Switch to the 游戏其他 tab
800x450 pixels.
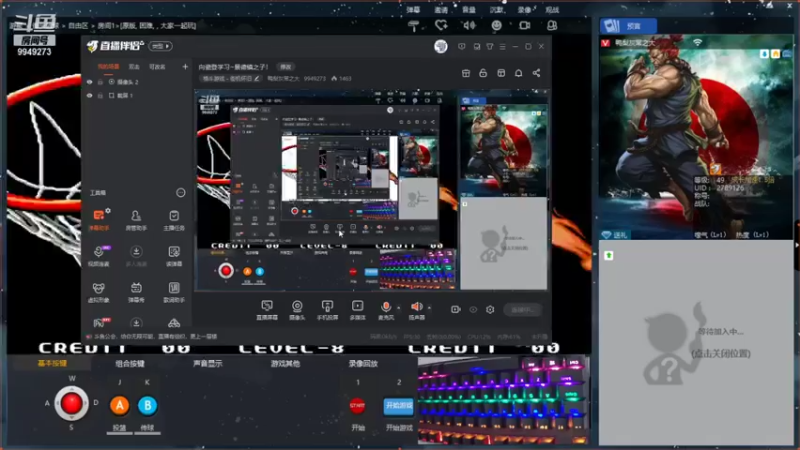[285, 363]
